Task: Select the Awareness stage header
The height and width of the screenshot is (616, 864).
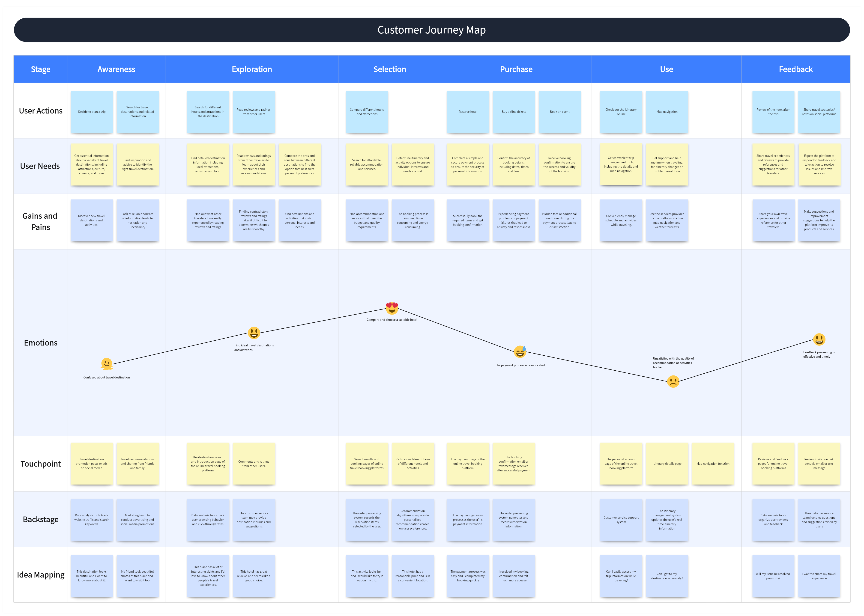Action: tap(116, 69)
